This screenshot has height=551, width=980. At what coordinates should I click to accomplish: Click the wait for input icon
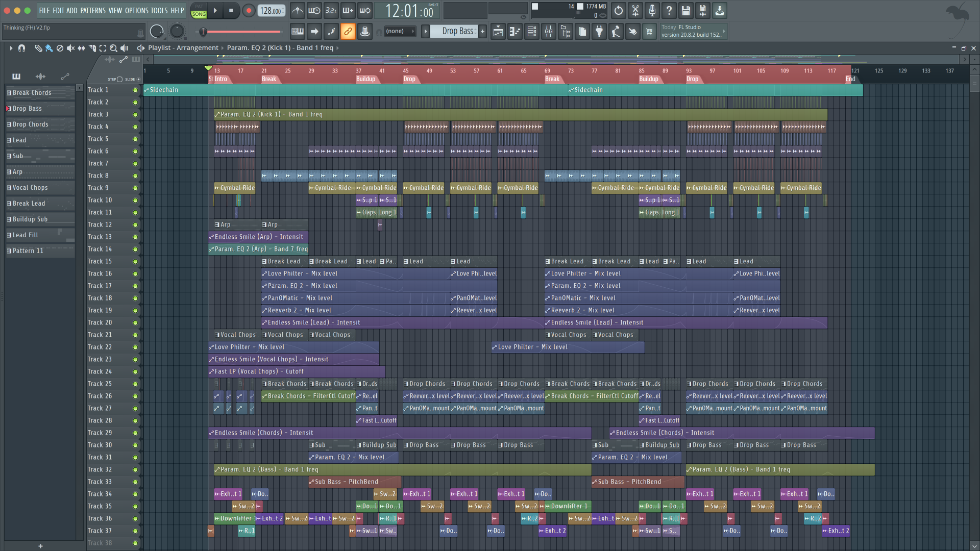pos(314,10)
